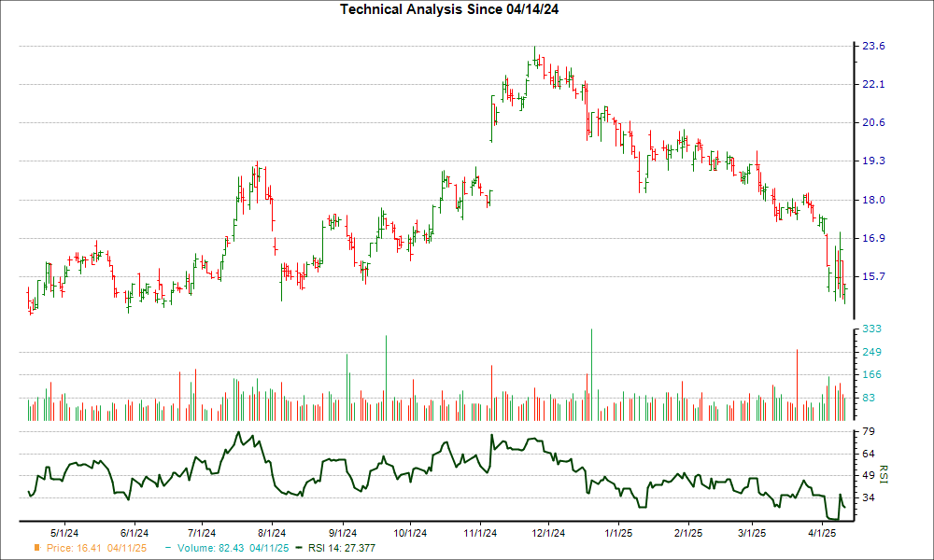Click the 23.6 price axis label
Viewport: 934px width, 560px height.
(x=871, y=46)
